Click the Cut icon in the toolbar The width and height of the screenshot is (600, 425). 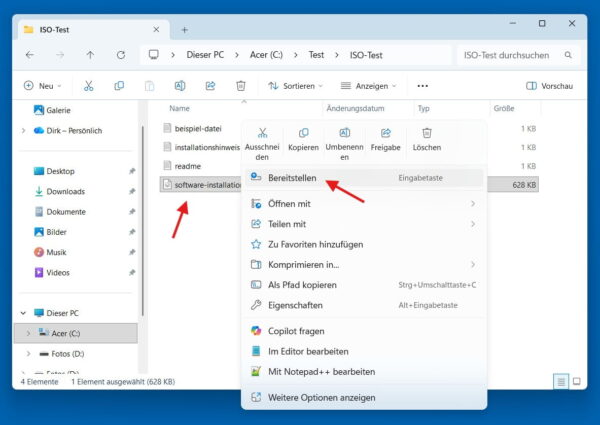tap(88, 86)
